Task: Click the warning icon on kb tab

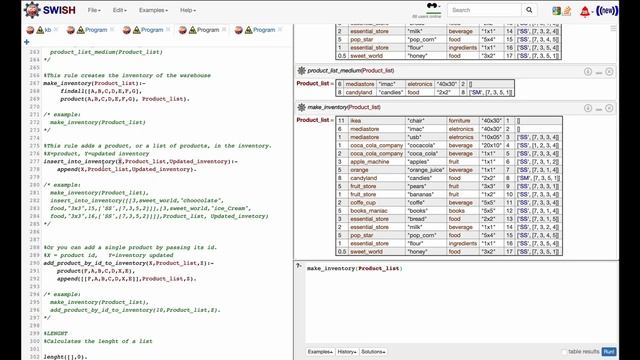Action: (40, 30)
